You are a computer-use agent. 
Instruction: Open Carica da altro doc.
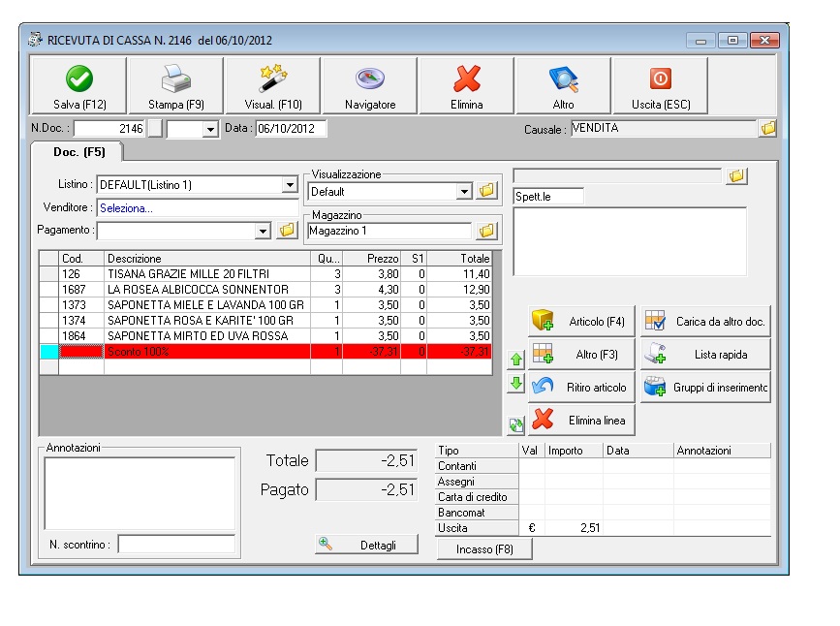click(706, 322)
